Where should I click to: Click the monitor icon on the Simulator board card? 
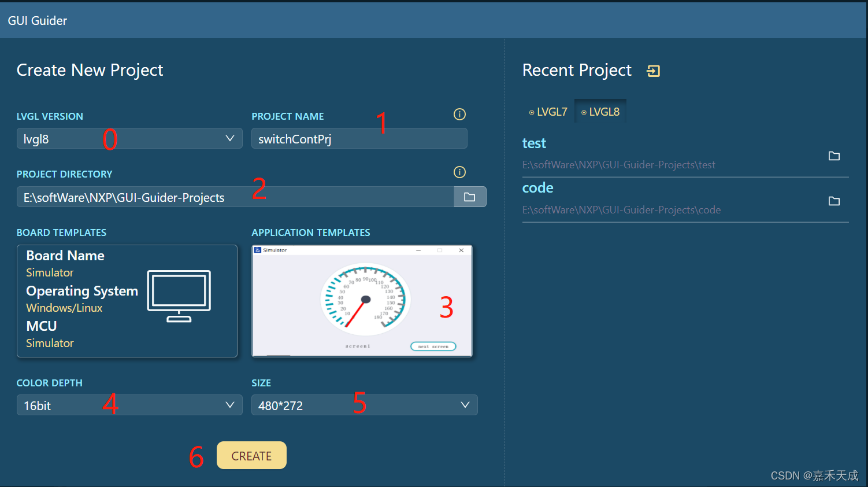click(x=179, y=295)
